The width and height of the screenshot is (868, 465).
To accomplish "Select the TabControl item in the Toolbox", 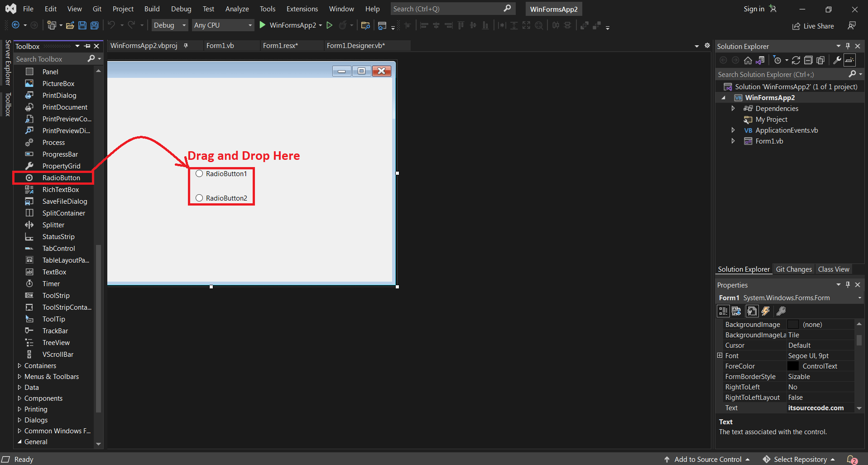I will click(58, 248).
